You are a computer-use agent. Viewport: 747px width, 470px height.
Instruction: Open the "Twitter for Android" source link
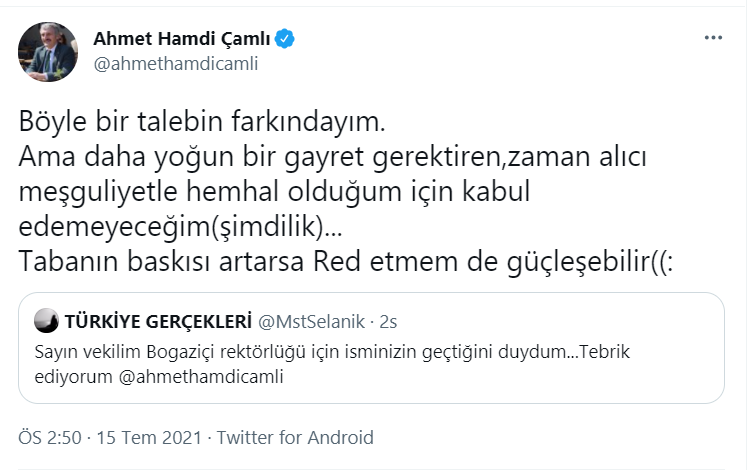[x=295, y=437]
